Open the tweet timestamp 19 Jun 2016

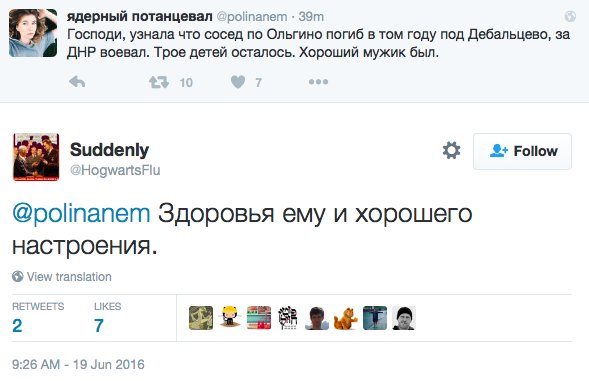78,364
